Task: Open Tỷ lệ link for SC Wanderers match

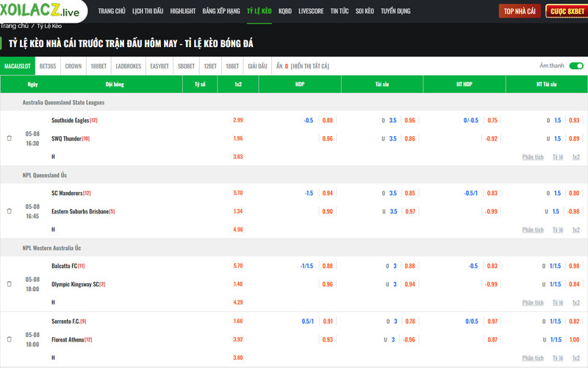Action: [x=558, y=230]
